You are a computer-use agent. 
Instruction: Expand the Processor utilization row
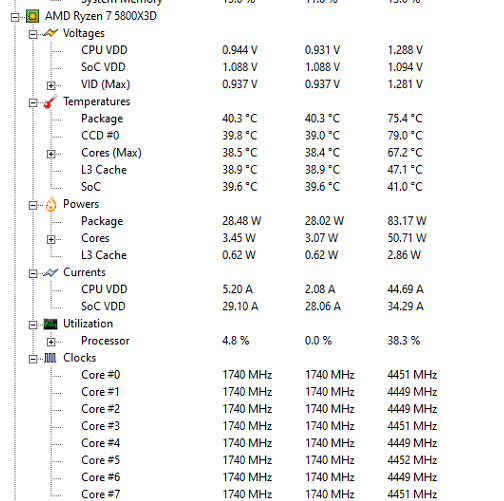click(x=51, y=342)
